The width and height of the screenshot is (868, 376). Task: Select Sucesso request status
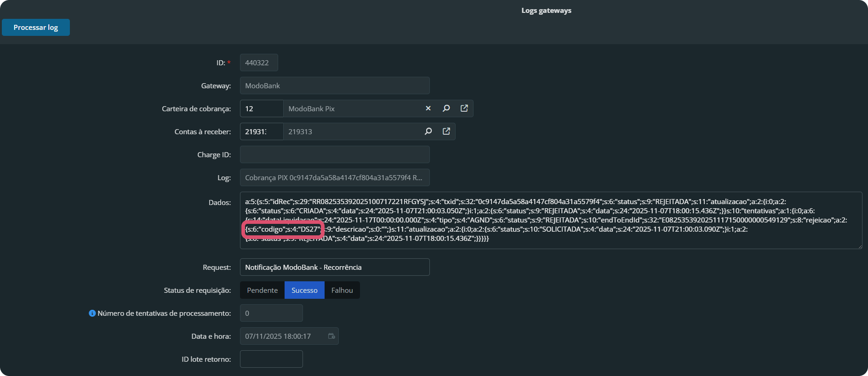click(x=304, y=290)
